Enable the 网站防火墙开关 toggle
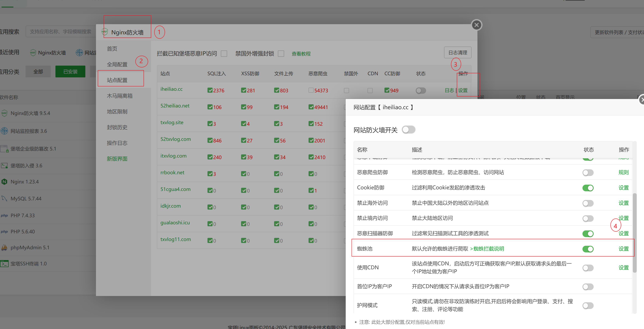The height and width of the screenshot is (329, 644). coord(408,130)
